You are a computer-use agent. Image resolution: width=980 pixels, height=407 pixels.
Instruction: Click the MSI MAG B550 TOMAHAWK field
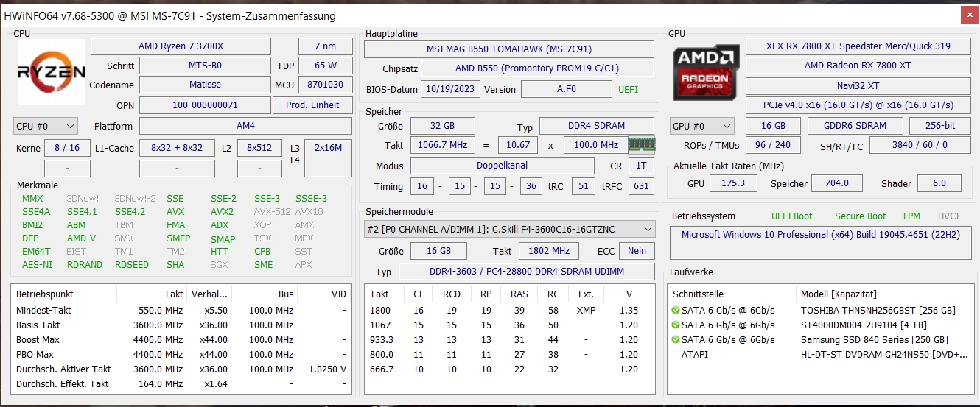509,49
